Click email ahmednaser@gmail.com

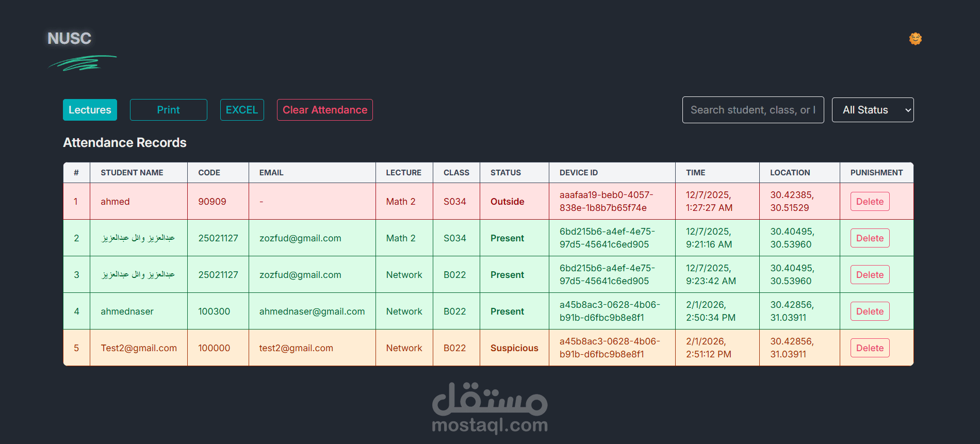pyautogui.click(x=312, y=311)
